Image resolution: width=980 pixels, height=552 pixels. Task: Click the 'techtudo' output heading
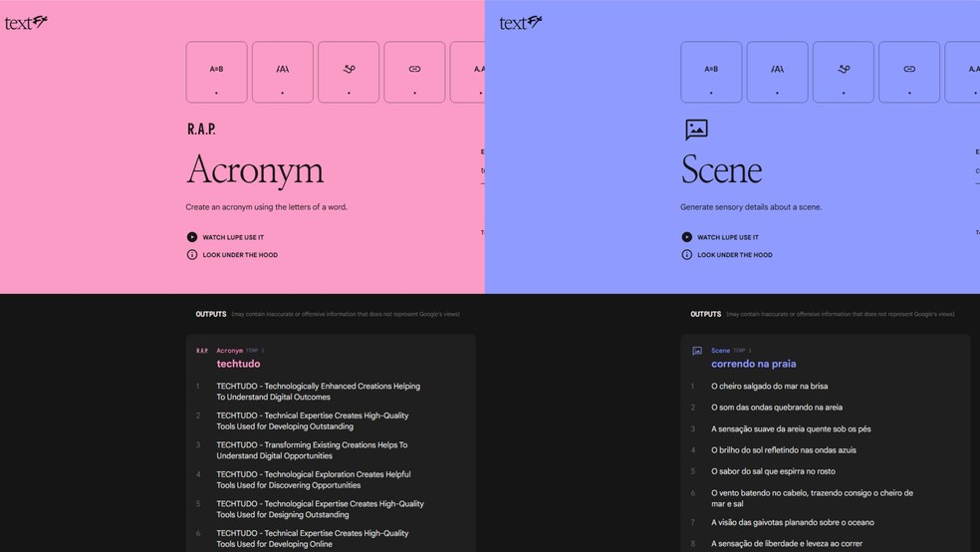pyautogui.click(x=238, y=364)
